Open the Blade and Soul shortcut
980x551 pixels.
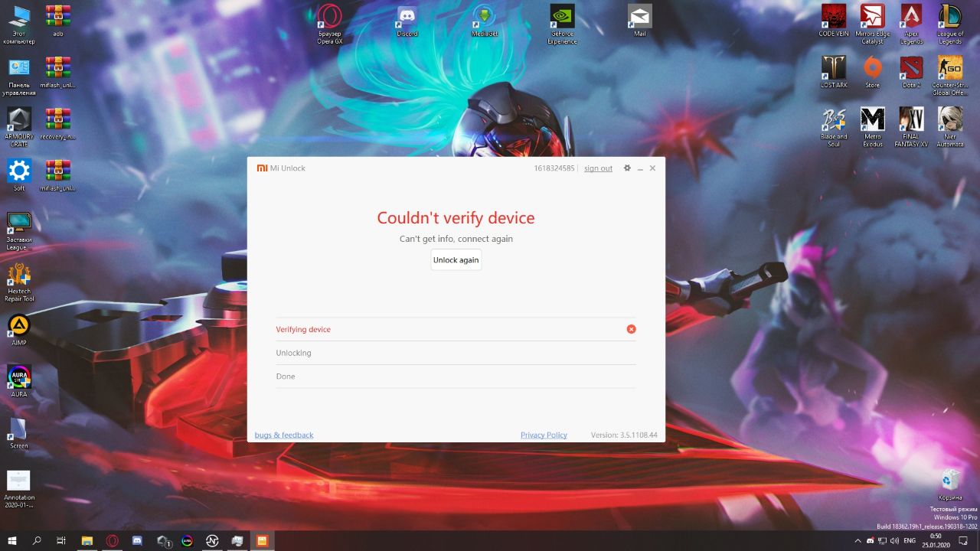[x=834, y=127]
